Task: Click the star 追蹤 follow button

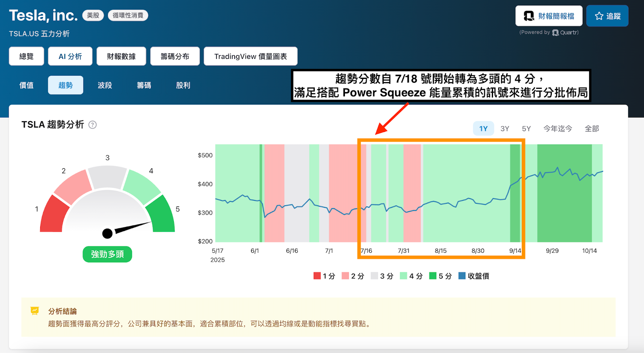Action: [x=607, y=16]
